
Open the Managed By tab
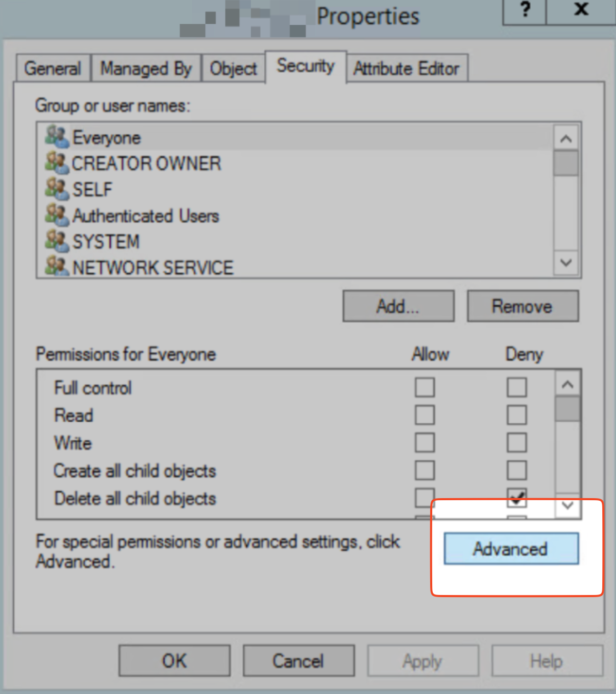[x=146, y=68]
